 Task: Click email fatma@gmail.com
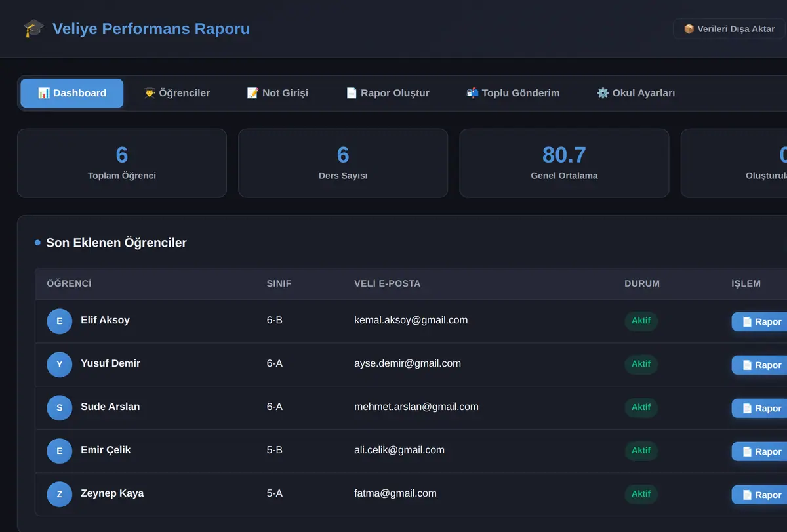coord(395,493)
